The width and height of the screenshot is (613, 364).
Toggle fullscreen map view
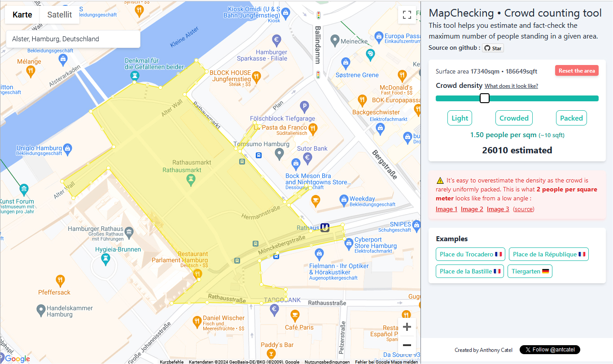coord(407,15)
